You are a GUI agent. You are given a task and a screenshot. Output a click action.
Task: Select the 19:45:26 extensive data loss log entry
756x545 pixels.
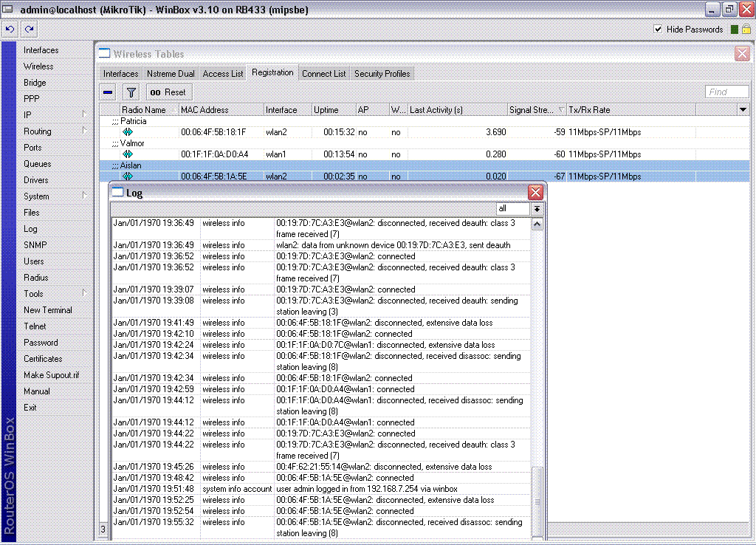tap(321, 467)
